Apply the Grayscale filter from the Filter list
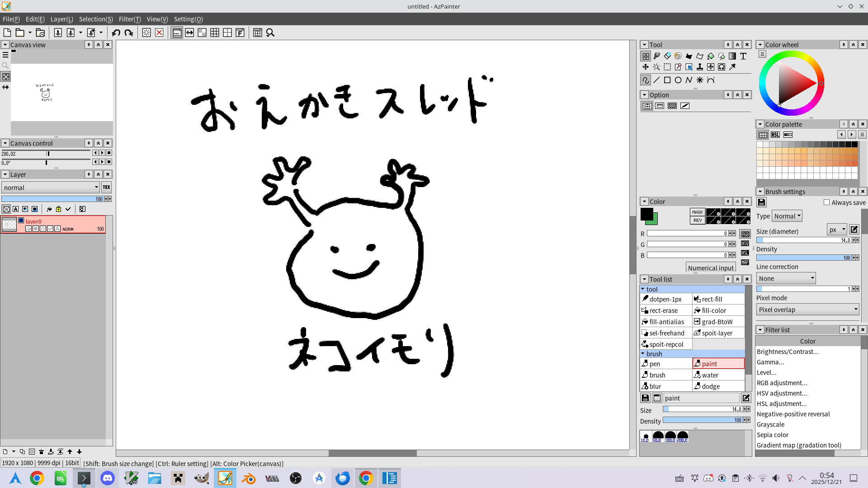This screenshot has height=488, width=868. [771, 424]
